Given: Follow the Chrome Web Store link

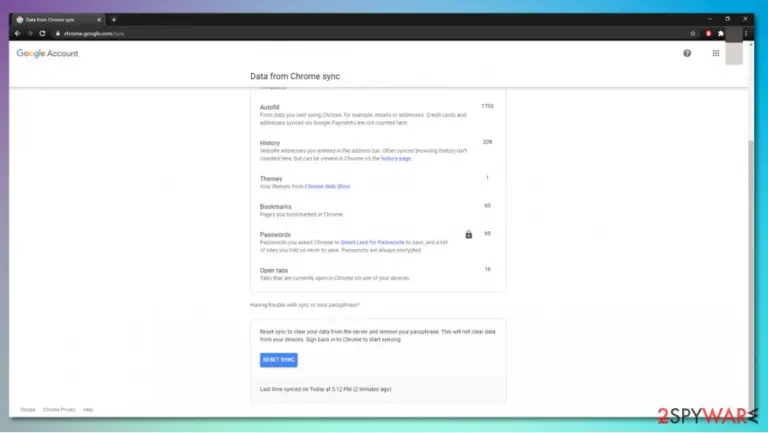Looking at the screenshot, I should [x=327, y=187].
